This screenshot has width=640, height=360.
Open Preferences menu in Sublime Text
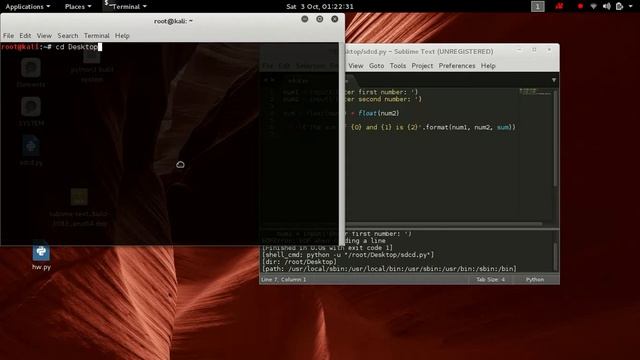pyautogui.click(x=457, y=66)
